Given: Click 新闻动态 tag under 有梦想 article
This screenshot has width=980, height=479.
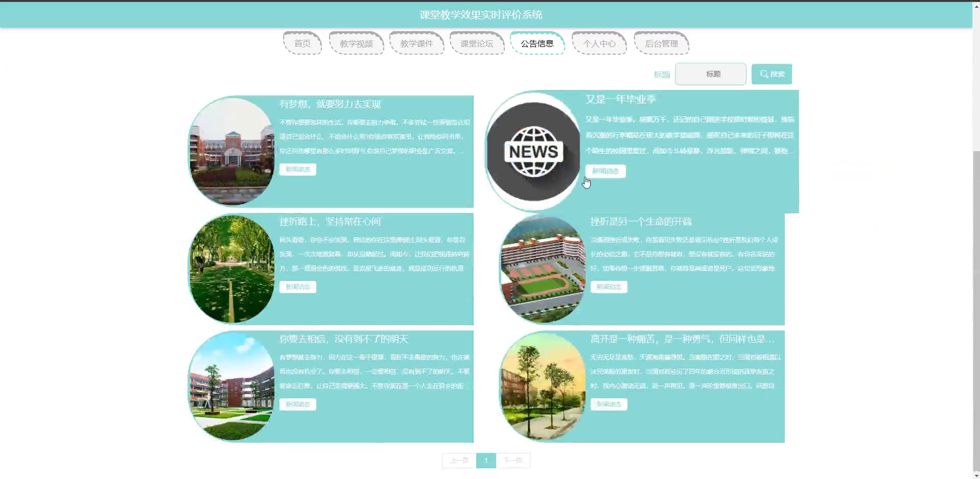Looking at the screenshot, I should tap(298, 170).
